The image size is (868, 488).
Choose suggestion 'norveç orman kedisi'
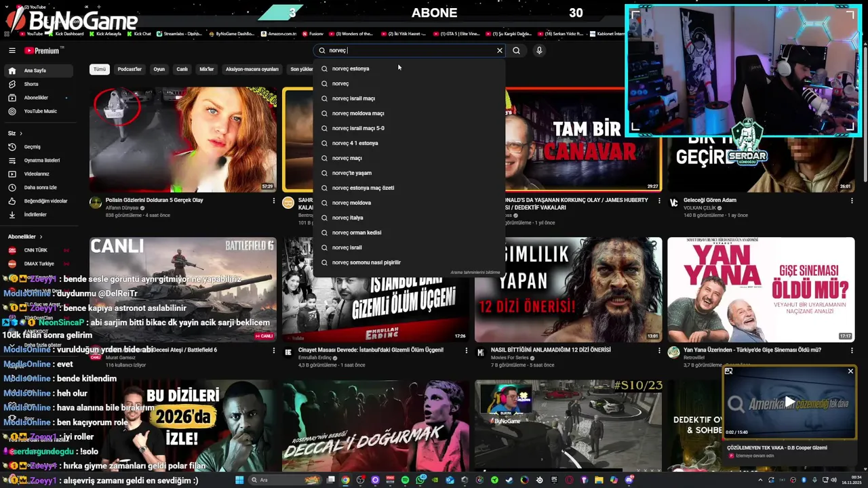(x=409, y=232)
